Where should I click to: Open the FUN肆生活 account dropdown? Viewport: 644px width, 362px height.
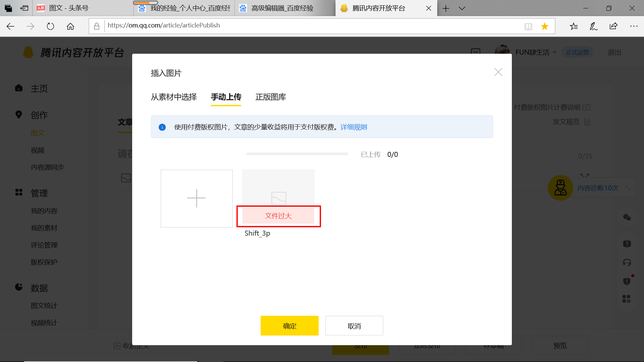pos(533,52)
